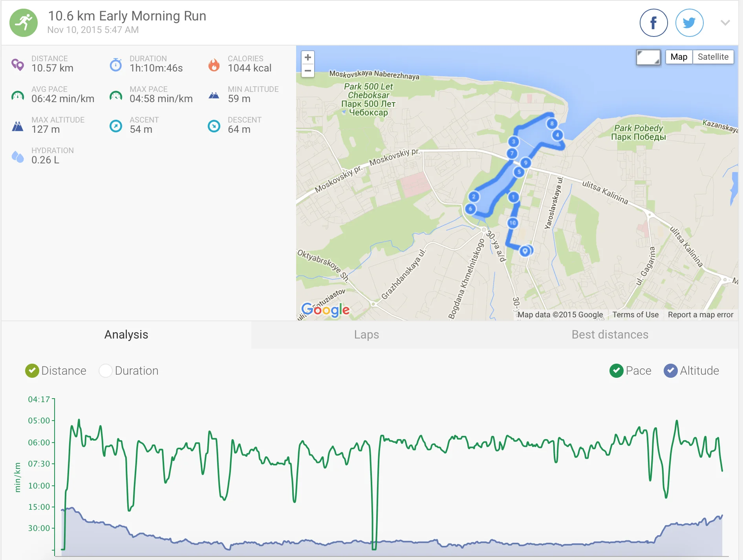Image resolution: width=743 pixels, height=560 pixels.
Task: Open the Best distances tab
Action: pos(609,335)
